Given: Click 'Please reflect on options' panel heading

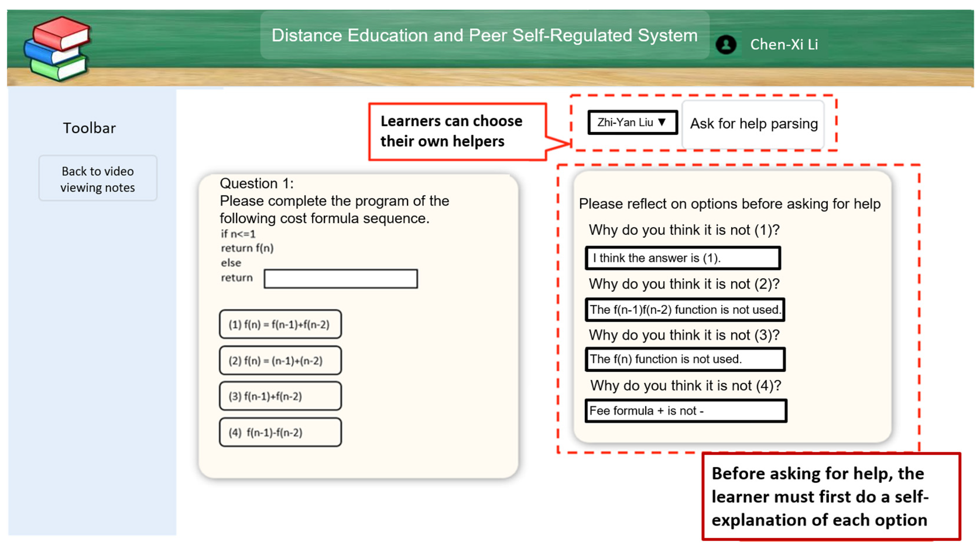Looking at the screenshot, I should [x=729, y=204].
